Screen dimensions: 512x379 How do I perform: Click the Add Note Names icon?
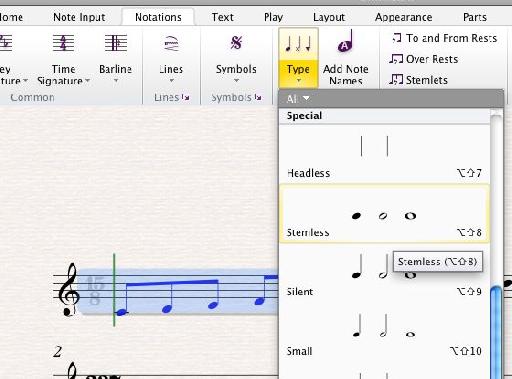[x=346, y=41]
